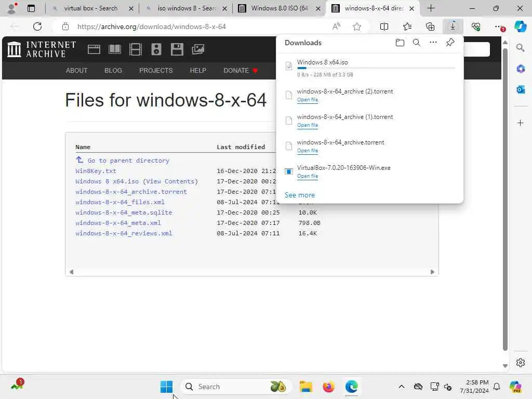Open windows-8-x-64_reviews.xml link
The width and height of the screenshot is (532, 399).
pos(124,233)
